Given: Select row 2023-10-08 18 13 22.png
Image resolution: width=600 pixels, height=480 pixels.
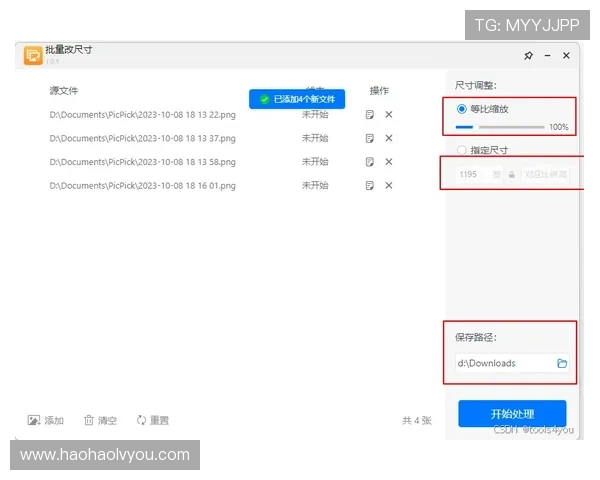Looking at the screenshot, I should (x=142, y=115).
